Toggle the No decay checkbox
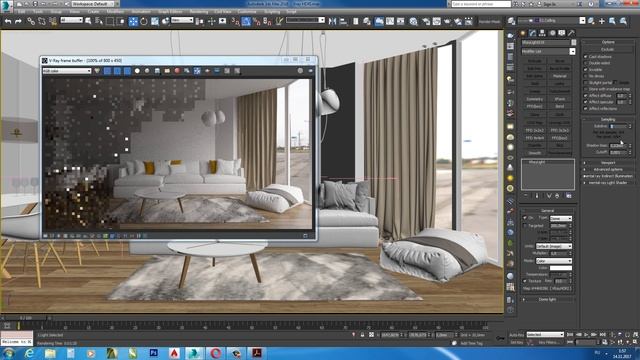 [x=586, y=76]
